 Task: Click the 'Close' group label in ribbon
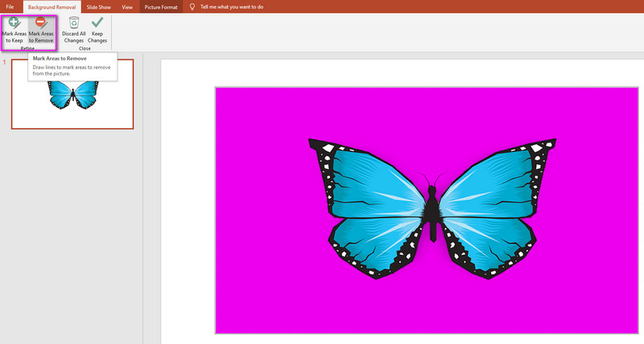(x=85, y=48)
